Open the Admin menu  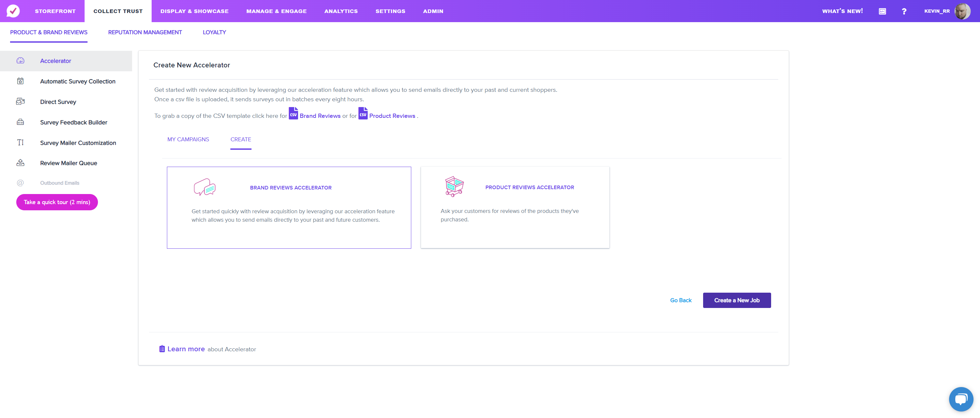pyautogui.click(x=433, y=11)
